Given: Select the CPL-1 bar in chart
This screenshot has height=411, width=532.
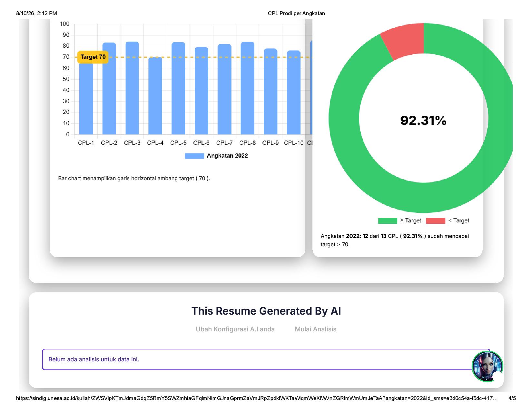Looking at the screenshot, I should pyautogui.click(x=86, y=98).
